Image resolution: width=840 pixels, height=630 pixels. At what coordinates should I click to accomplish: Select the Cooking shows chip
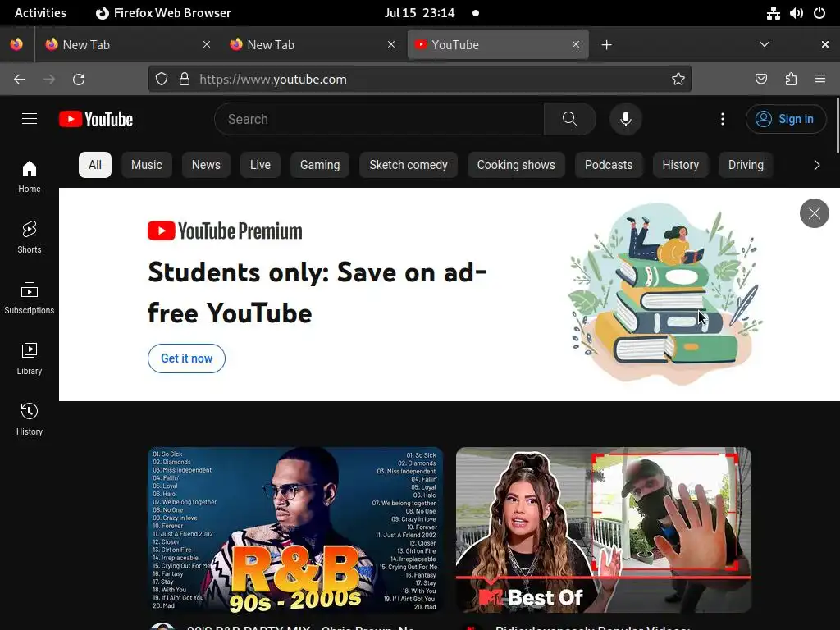pyautogui.click(x=517, y=165)
